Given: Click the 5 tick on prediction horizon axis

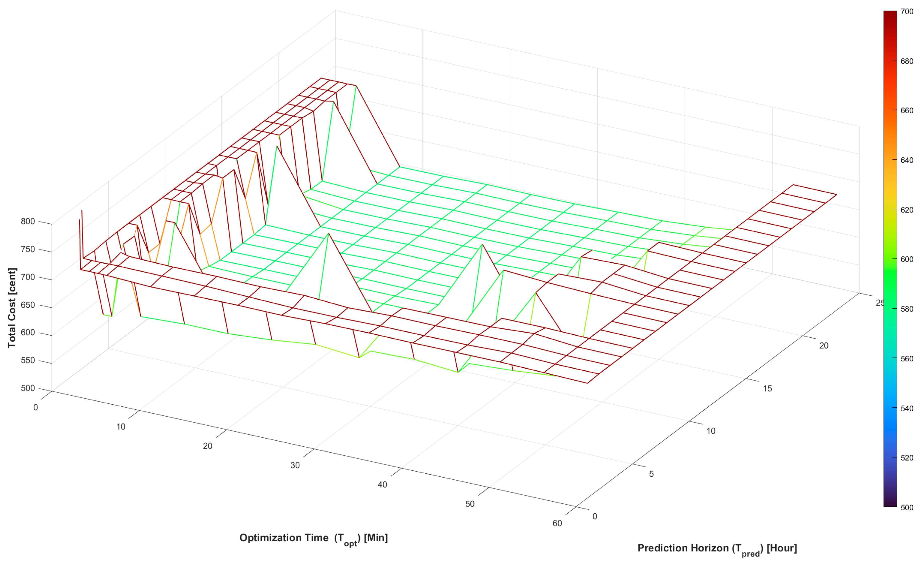Looking at the screenshot, I should click(651, 474).
